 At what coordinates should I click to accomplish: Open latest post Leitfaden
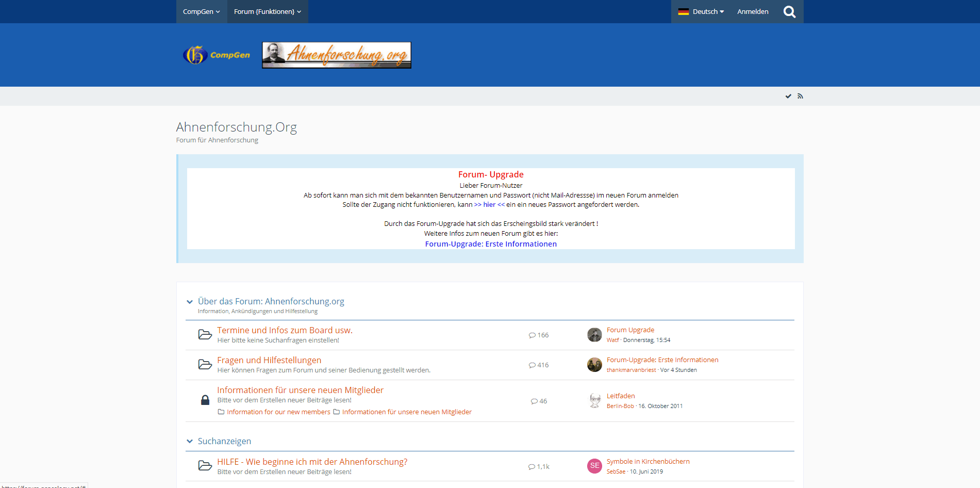(x=621, y=396)
